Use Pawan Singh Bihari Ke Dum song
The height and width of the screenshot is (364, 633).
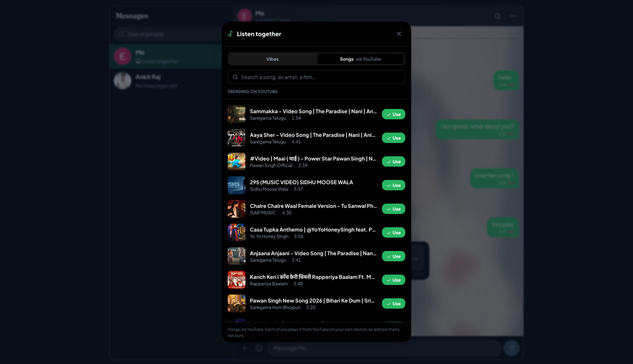point(393,304)
